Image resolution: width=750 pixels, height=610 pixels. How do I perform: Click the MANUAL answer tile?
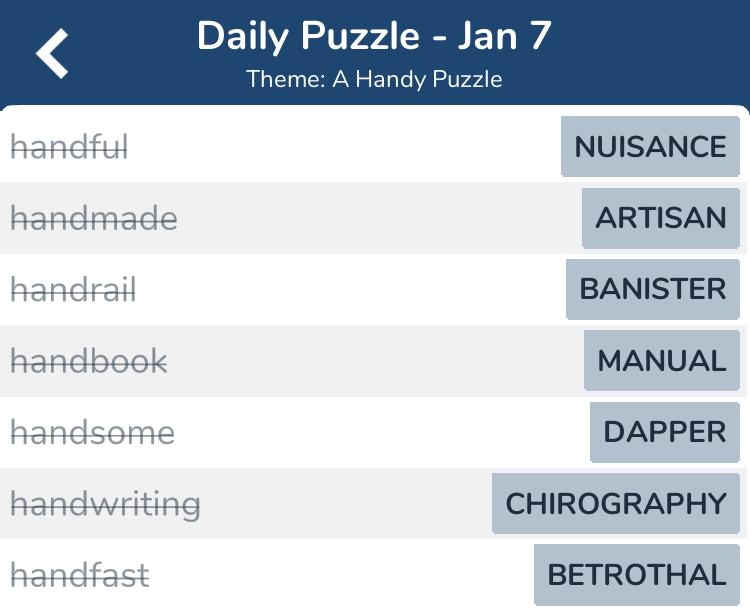(662, 360)
